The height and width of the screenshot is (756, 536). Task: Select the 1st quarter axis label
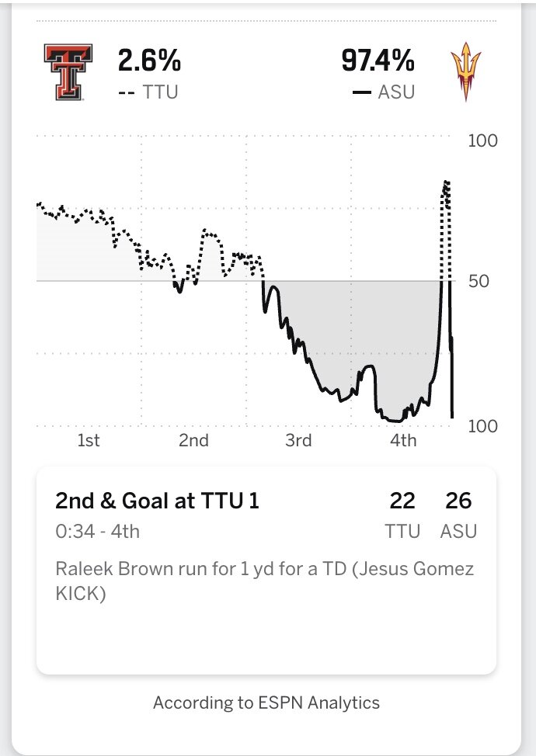coord(89,441)
